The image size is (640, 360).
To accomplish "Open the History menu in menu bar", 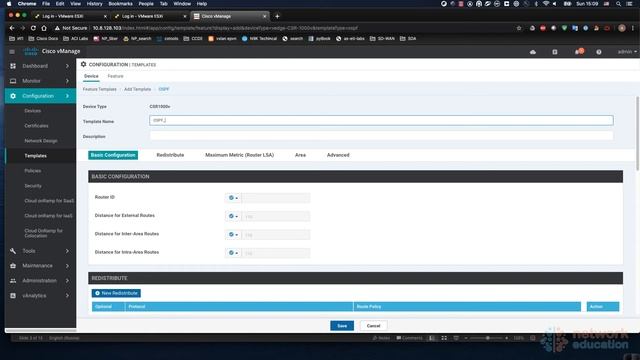I will point(94,4).
